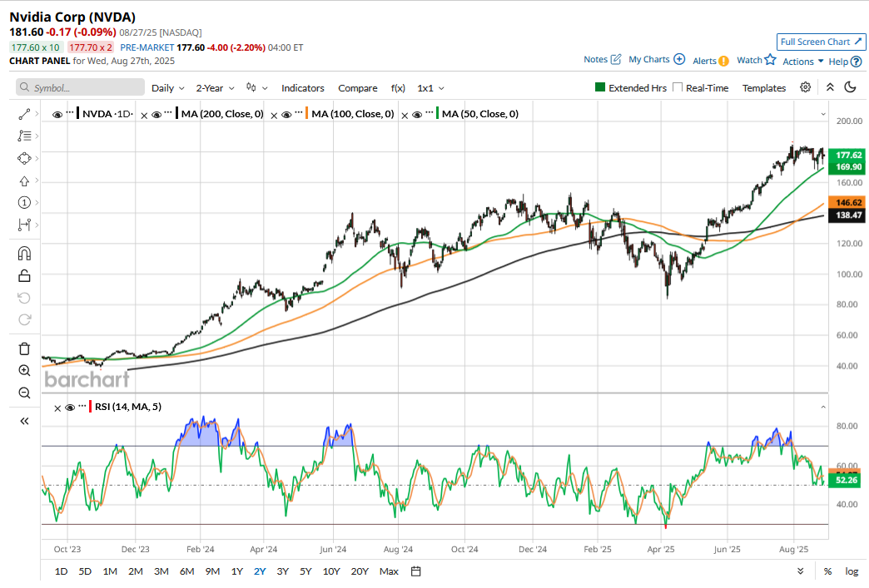This screenshot has width=869, height=588.
Task: Expand the 2-Year period dropdown
Action: click(215, 87)
